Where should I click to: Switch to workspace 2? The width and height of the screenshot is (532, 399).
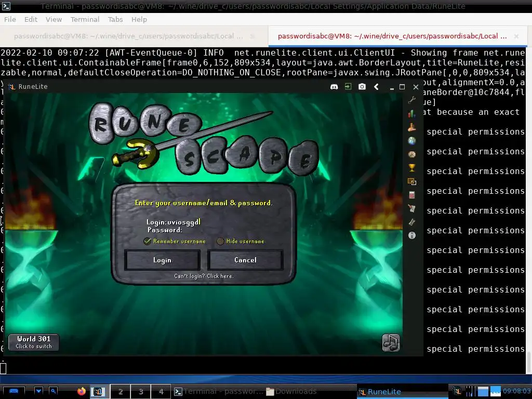pos(121,392)
